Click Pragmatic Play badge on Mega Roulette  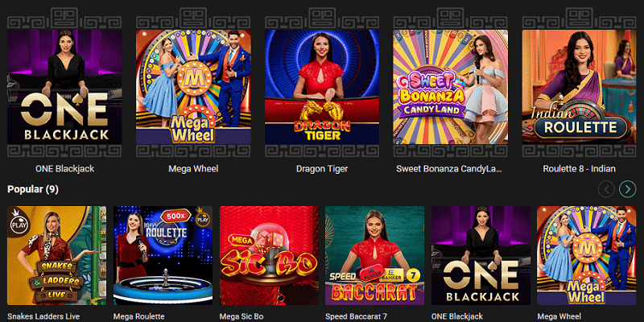203,217
